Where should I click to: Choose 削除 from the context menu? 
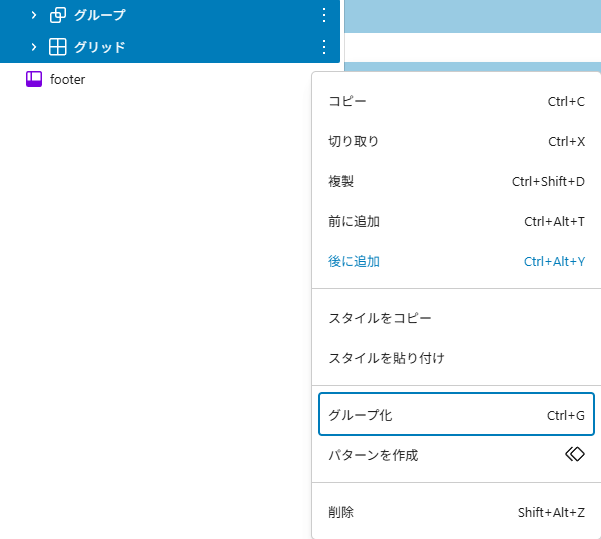coord(456,512)
